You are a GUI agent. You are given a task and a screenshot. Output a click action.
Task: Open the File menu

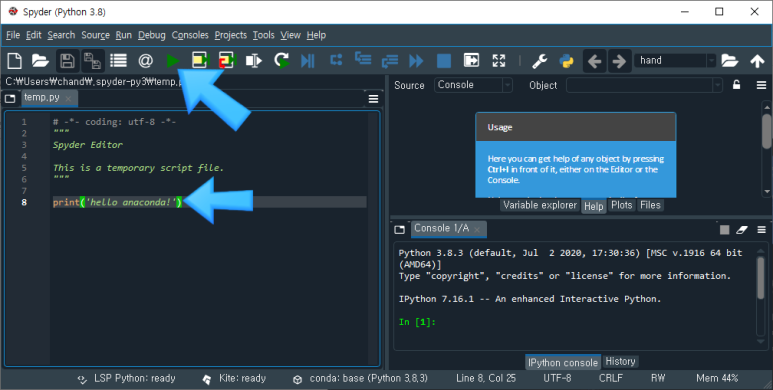click(13, 35)
